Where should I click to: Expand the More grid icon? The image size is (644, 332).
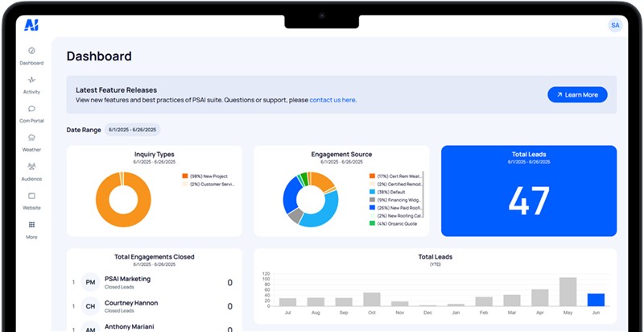31,225
